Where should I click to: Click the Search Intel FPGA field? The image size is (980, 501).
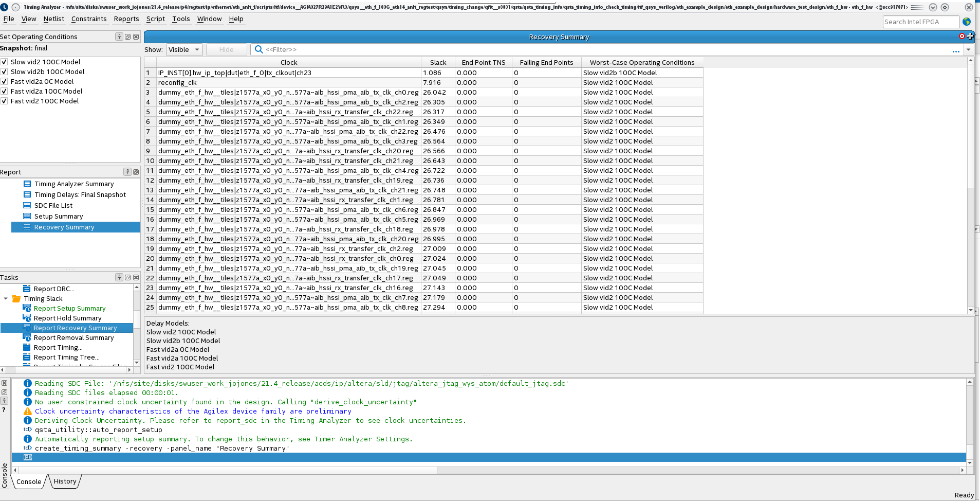click(920, 22)
